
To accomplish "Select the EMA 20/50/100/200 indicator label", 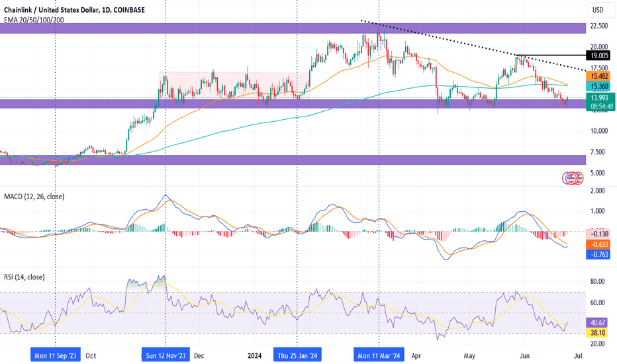I will point(34,20).
